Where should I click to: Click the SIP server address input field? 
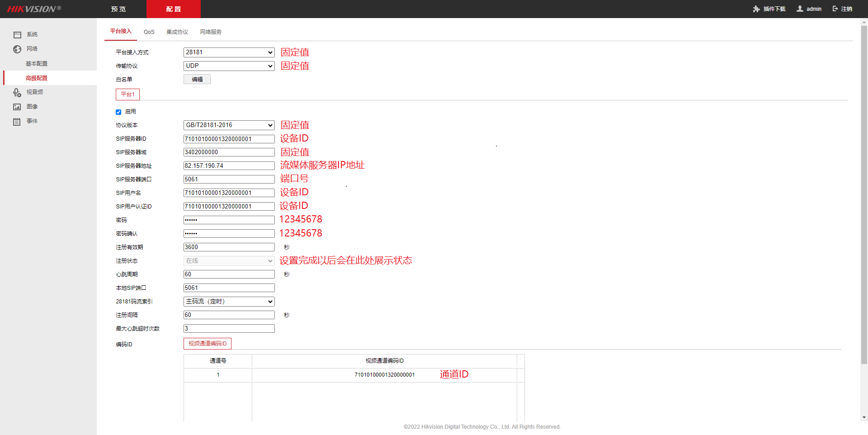coord(229,166)
